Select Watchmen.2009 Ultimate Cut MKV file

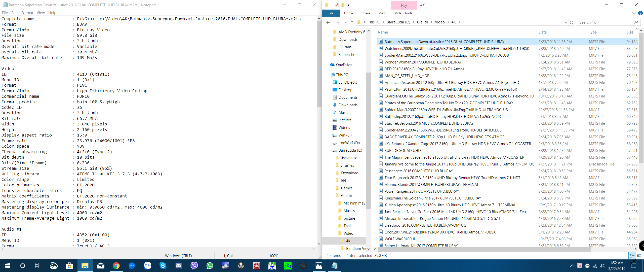click(x=457, y=49)
